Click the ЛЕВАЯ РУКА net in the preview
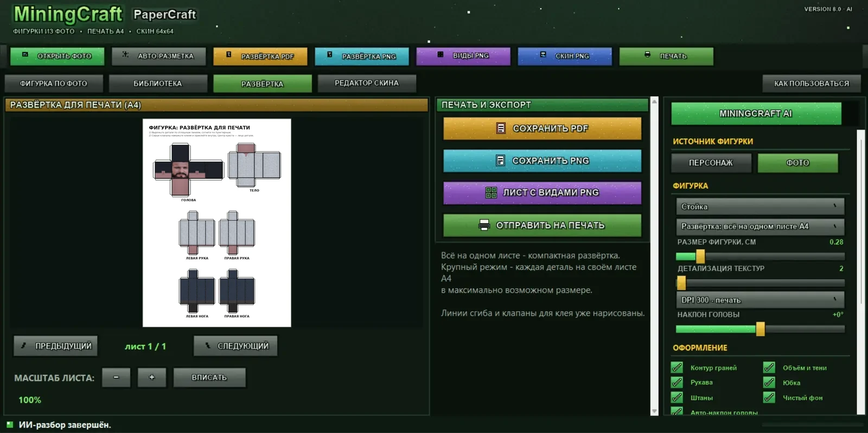 tap(197, 232)
